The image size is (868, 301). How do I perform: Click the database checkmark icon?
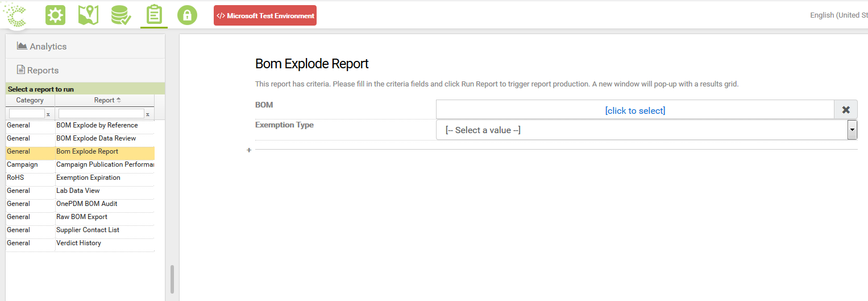[x=121, y=15]
